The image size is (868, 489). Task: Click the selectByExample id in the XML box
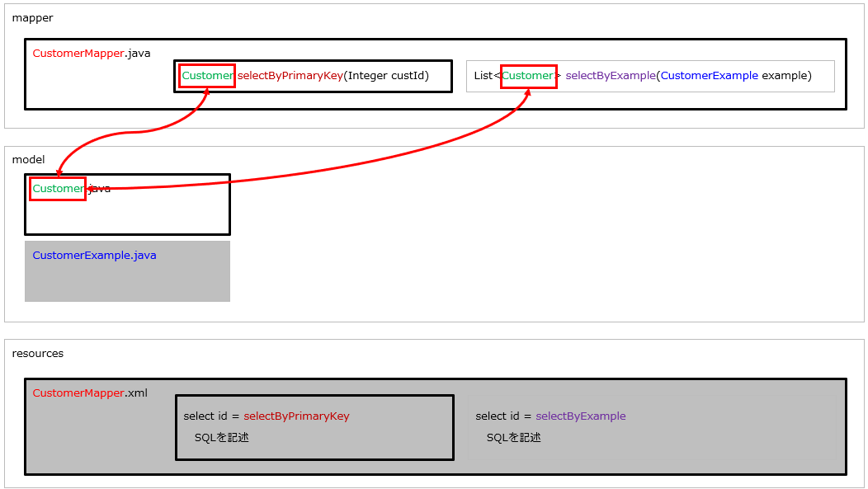point(581,416)
